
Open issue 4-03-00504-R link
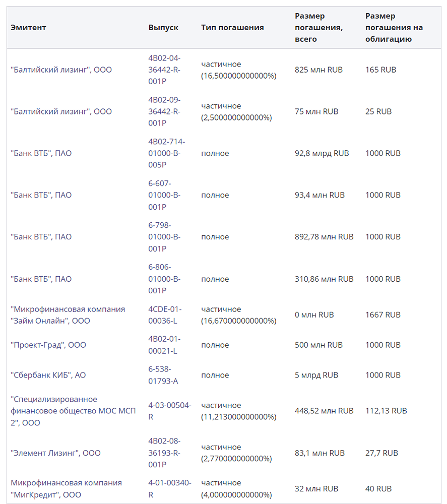pos(169,411)
